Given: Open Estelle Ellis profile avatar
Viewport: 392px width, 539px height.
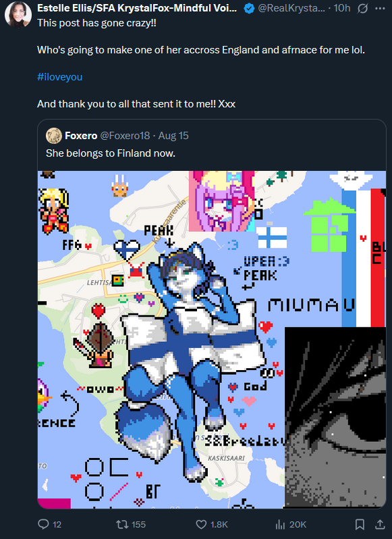Looking at the screenshot, I should pos(18,14).
